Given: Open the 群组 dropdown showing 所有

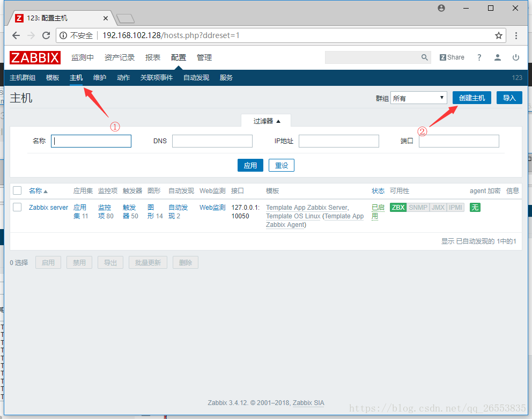Looking at the screenshot, I should click(419, 98).
